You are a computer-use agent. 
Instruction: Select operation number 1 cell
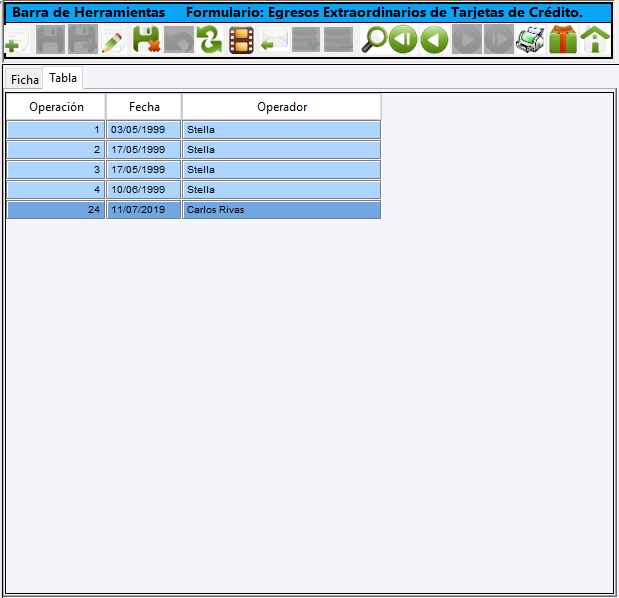click(x=56, y=130)
